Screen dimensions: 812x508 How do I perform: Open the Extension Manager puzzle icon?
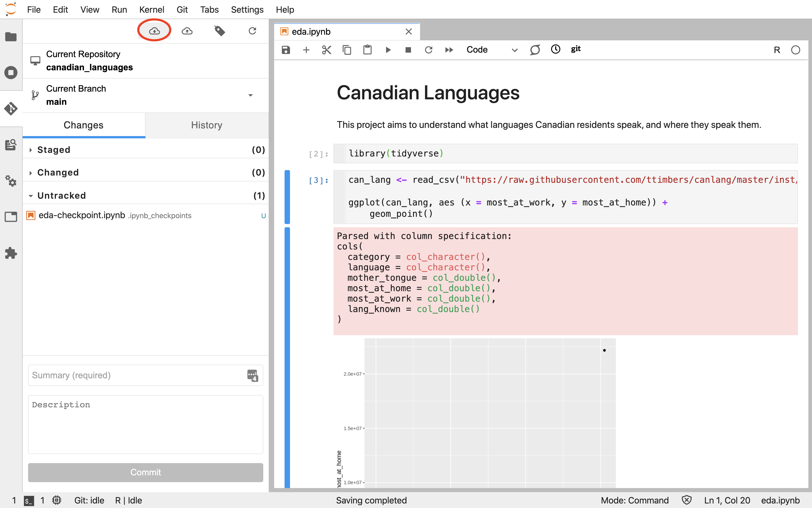pyautogui.click(x=11, y=253)
